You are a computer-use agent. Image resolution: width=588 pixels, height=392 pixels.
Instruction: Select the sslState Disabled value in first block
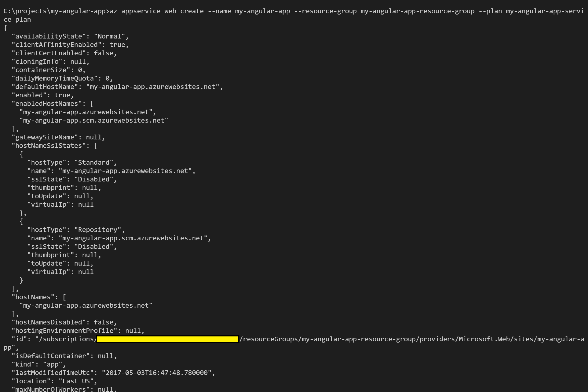94,179
